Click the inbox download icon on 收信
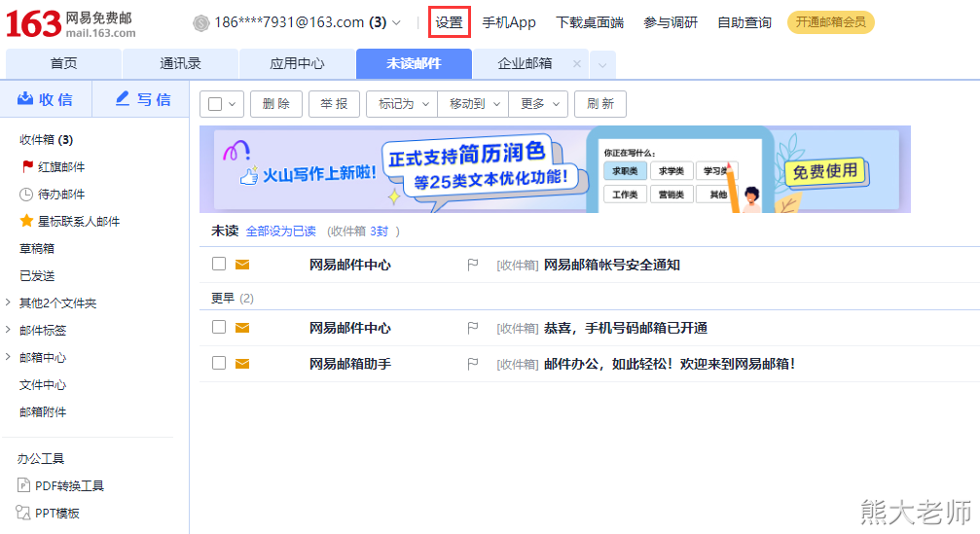980x534 pixels. pos(25,98)
